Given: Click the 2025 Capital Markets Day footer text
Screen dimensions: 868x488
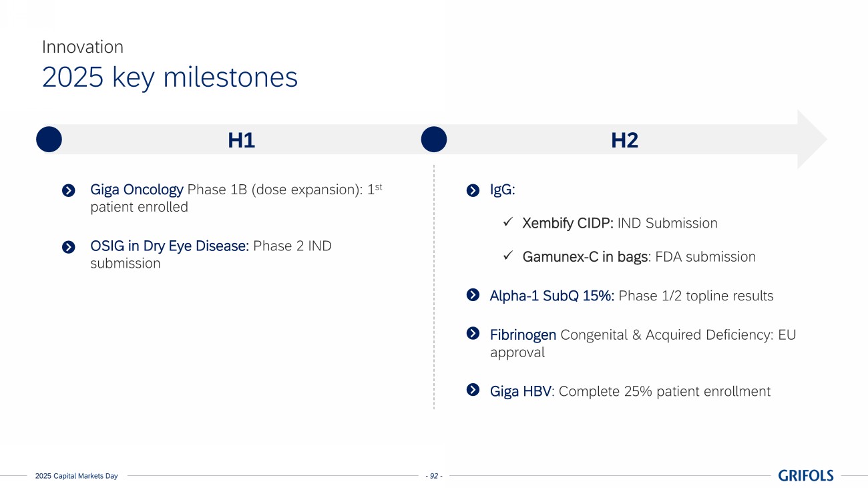Looking at the screenshot, I should [76, 476].
